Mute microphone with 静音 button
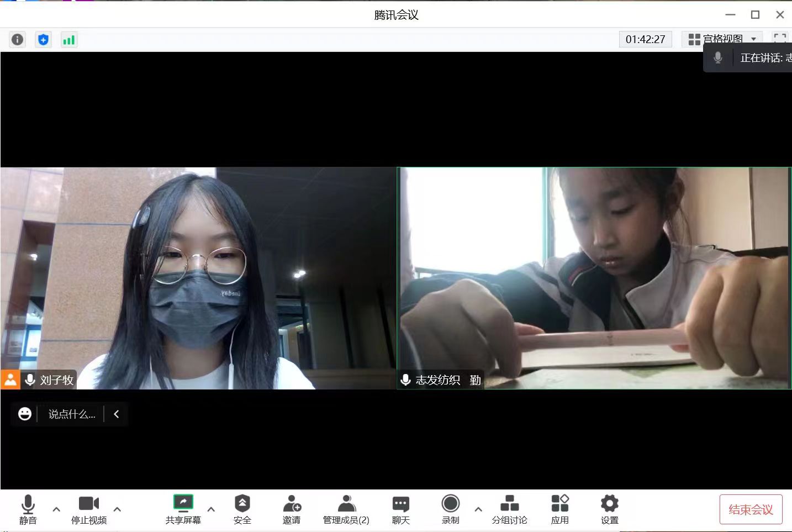This screenshot has width=792, height=532. coord(28,509)
